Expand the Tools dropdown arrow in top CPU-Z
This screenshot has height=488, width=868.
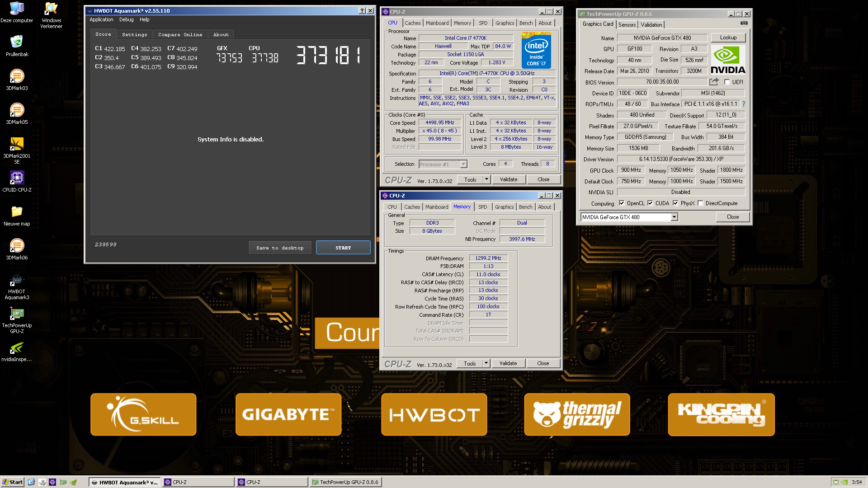pyautogui.click(x=486, y=179)
